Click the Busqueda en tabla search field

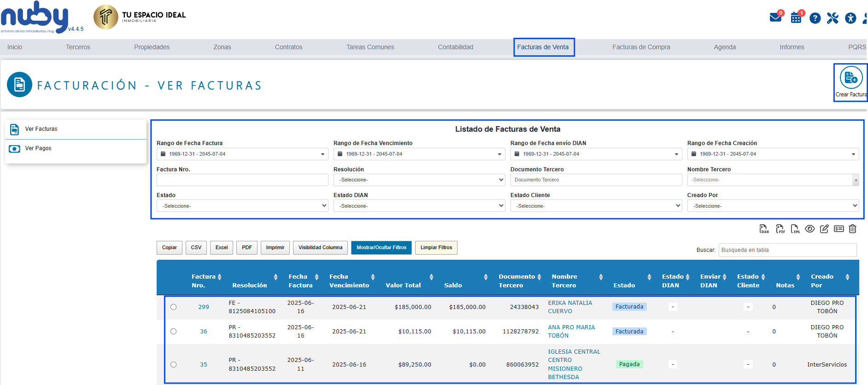[x=787, y=250]
